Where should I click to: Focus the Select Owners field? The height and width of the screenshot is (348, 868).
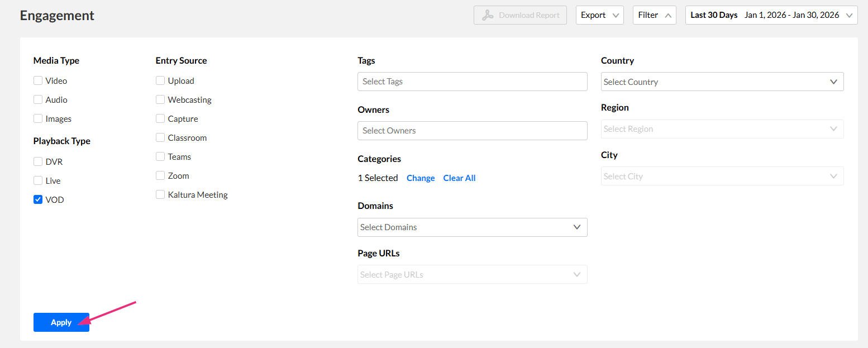[472, 131]
